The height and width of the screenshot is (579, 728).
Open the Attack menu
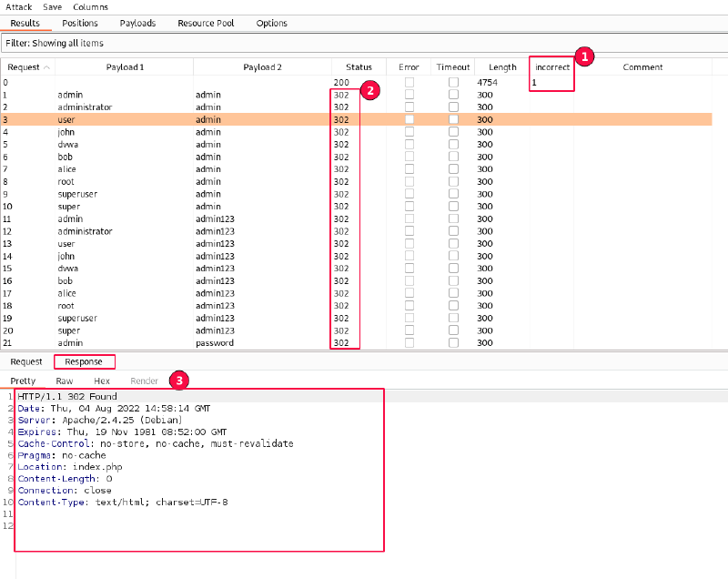pos(19,6)
